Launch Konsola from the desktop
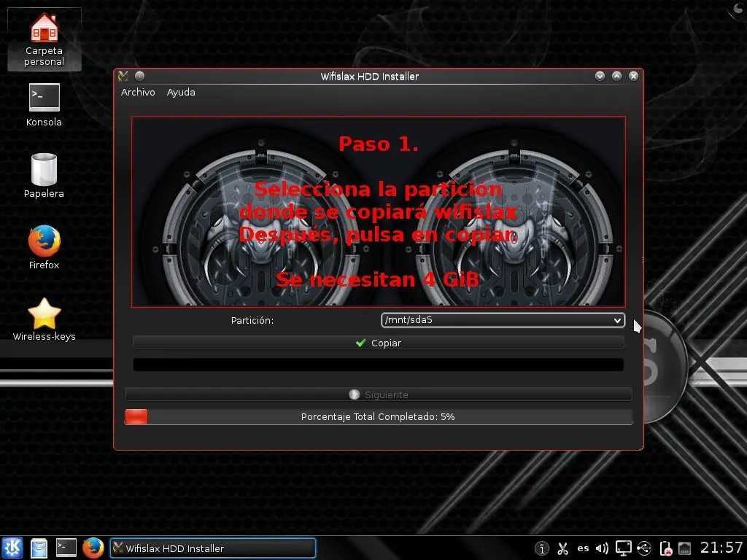This screenshot has width=747, height=560. point(44,105)
